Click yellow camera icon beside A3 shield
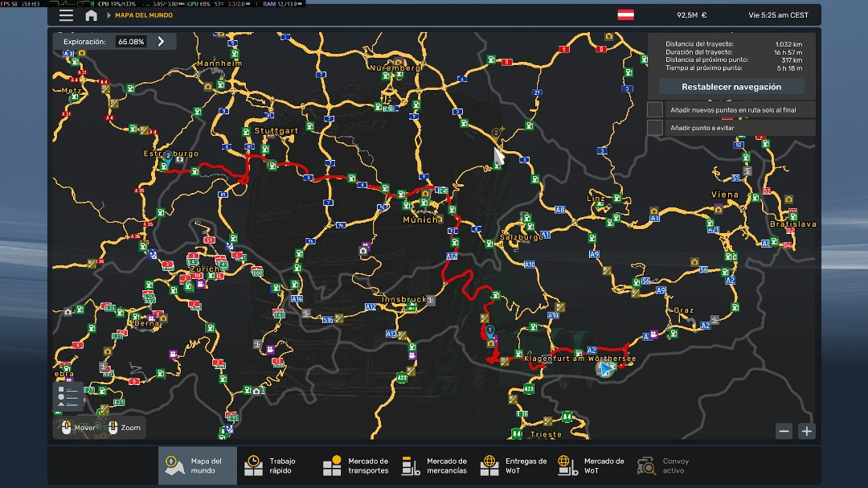 click(x=82, y=53)
